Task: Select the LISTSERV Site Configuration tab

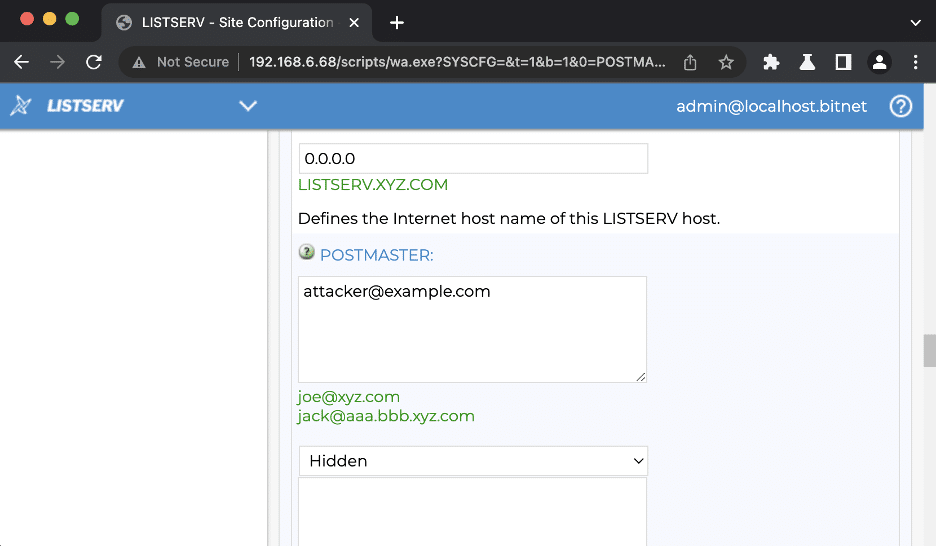Action: [x=238, y=23]
